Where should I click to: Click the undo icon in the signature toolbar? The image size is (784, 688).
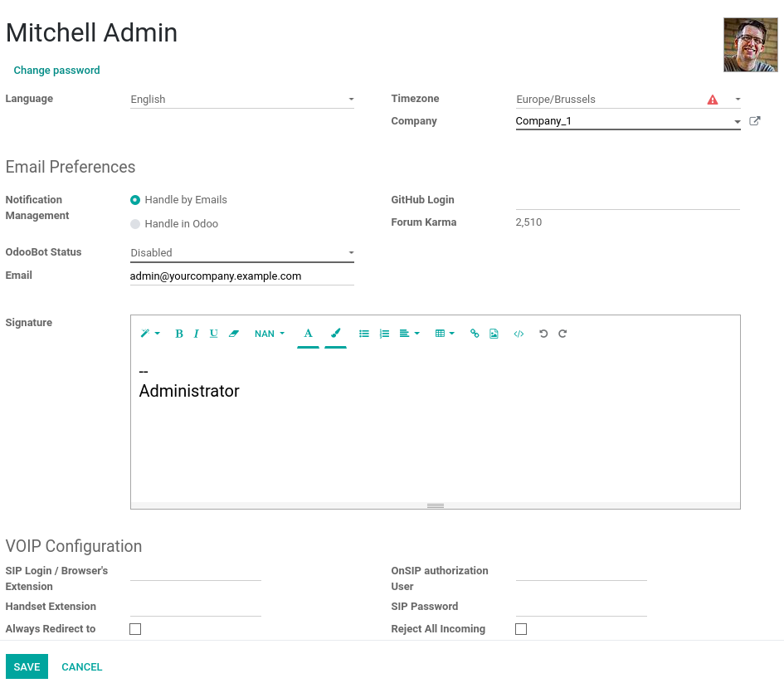tap(542, 333)
